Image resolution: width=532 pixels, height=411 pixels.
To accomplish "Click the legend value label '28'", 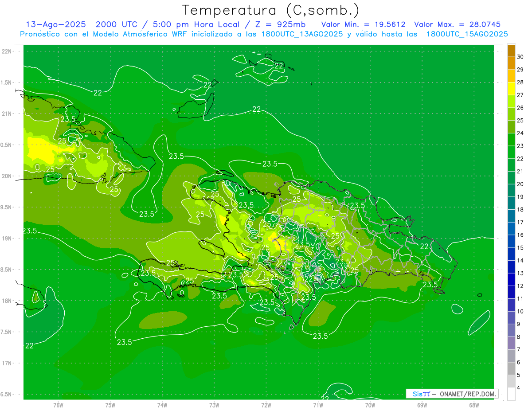I will point(520,82).
